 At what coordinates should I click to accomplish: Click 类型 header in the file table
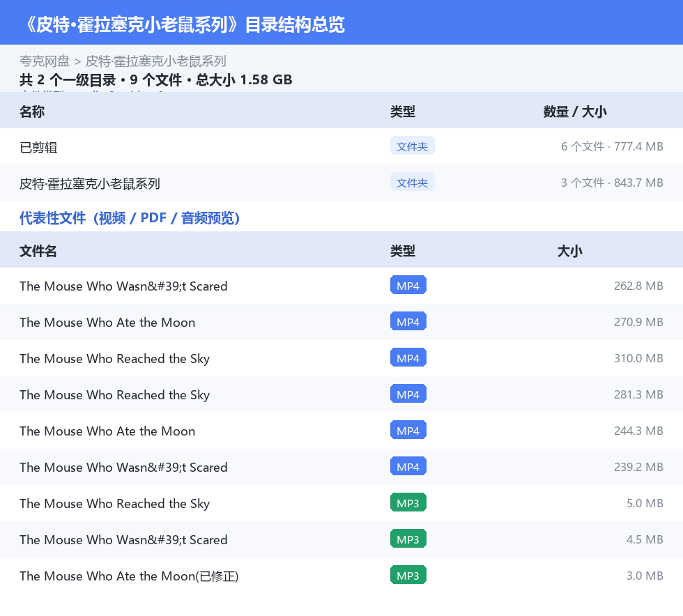point(403,251)
